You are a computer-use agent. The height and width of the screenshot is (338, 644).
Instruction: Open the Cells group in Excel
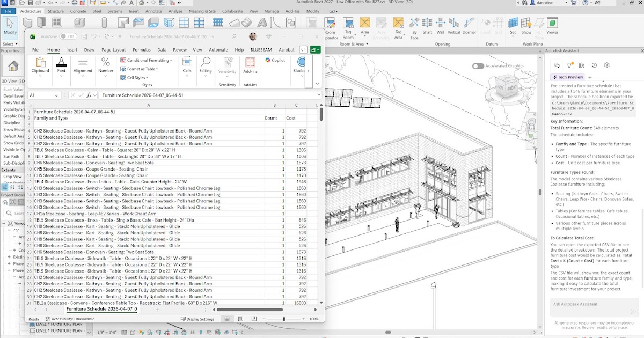click(187, 67)
